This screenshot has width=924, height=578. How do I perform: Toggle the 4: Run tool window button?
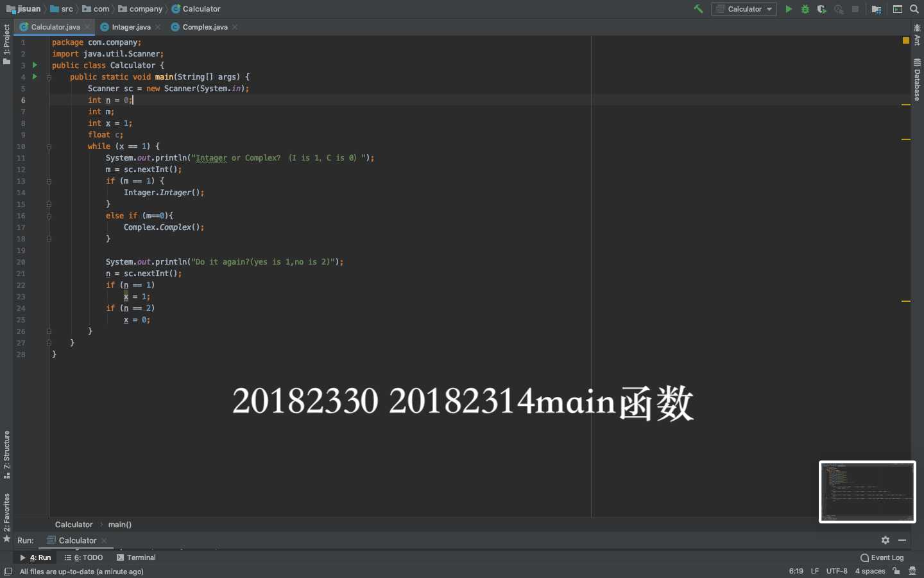[x=35, y=557]
